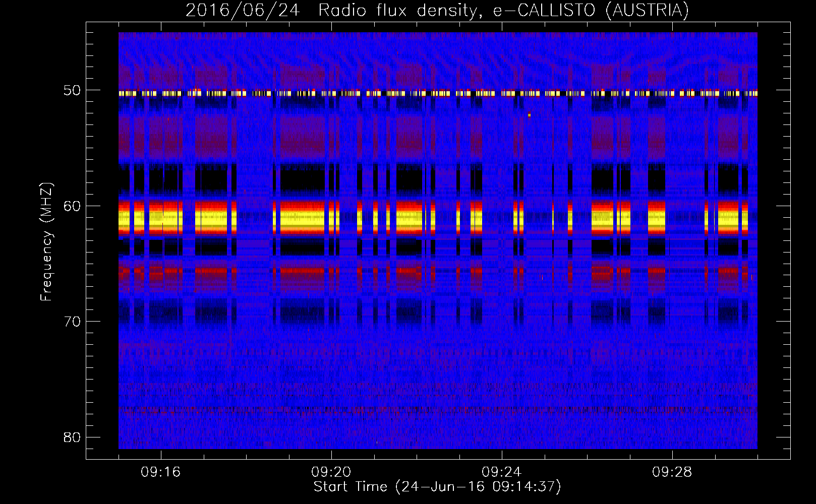
Task: Click the small orange dot below 50 MHz near 09:24
Action: tap(529, 115)
